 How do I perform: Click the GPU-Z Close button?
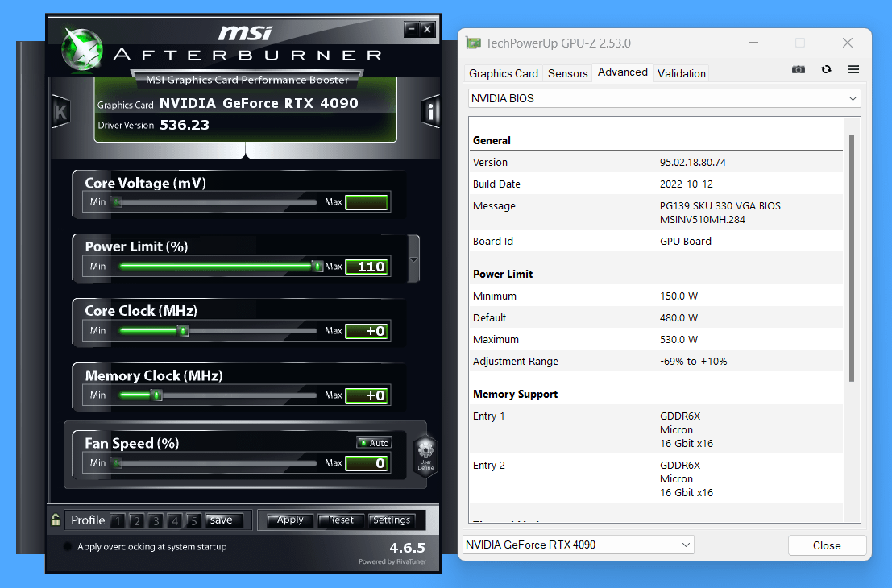(x=827, y=545)
